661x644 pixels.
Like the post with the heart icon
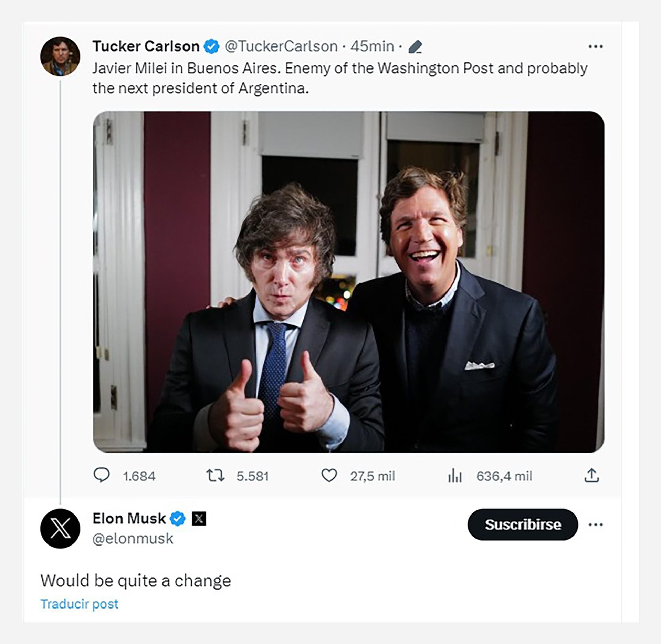[329, 476]
